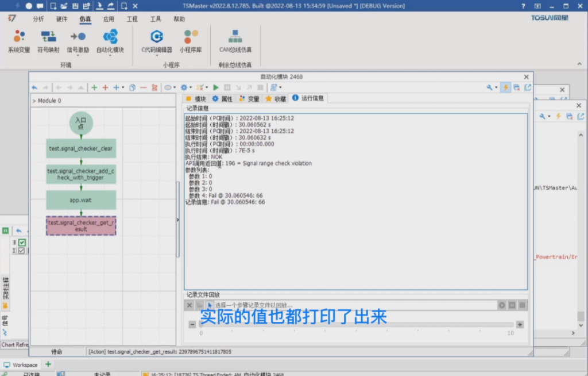Screen dimensions: 588x376
Task: Click the plus zoom-in button on replay timeline
Action: tap(520, 324)
